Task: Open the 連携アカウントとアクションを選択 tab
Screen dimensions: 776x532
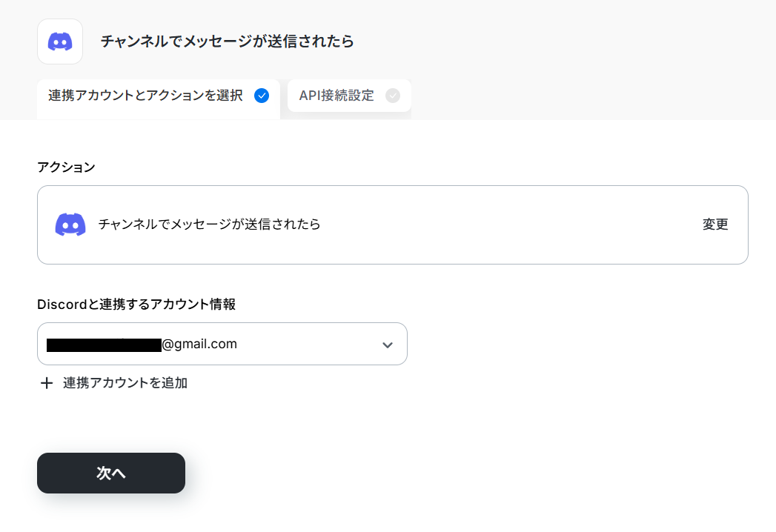Action: [x=159, y=99]
